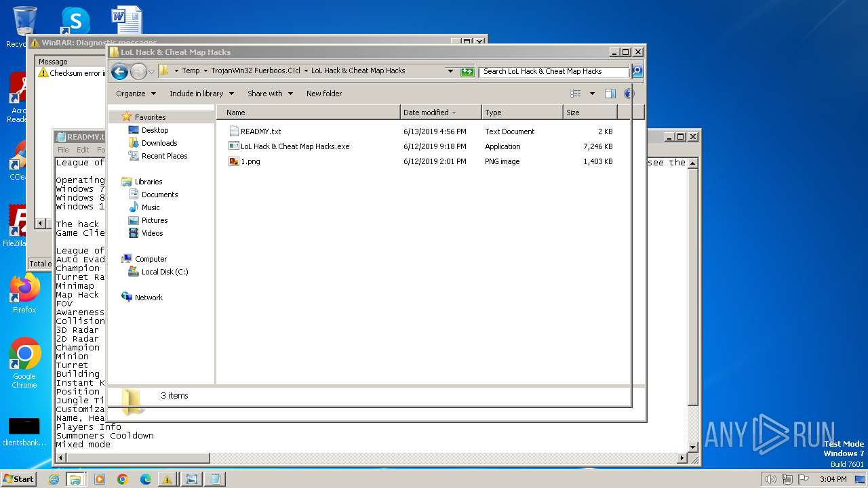This screenshot has height=488, width=868.
Task: Open the Organize menu
Action: 136,94
